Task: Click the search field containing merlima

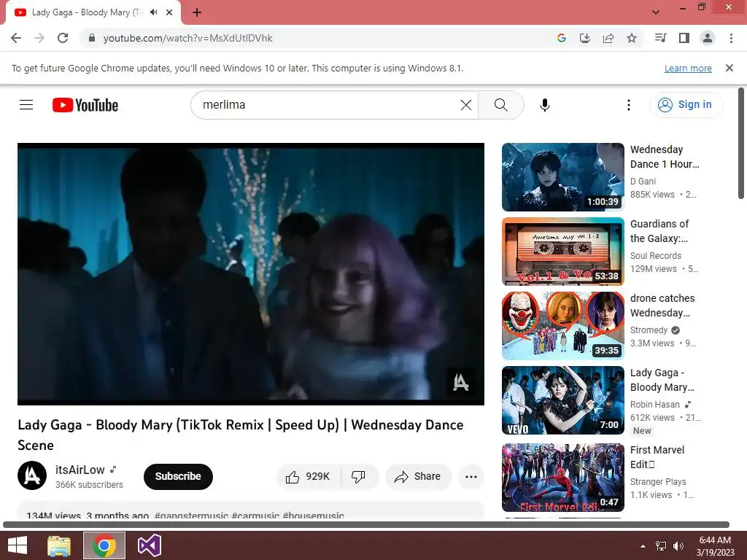Action: (328, 105)
